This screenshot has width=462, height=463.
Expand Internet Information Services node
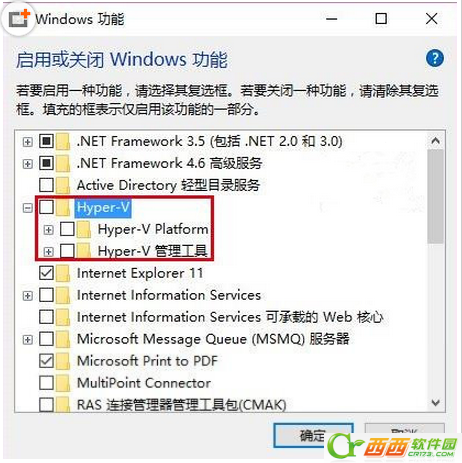click(28, 296)
